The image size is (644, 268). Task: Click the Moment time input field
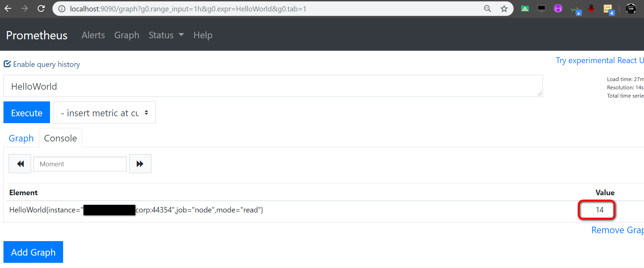(x=80, y=164)
